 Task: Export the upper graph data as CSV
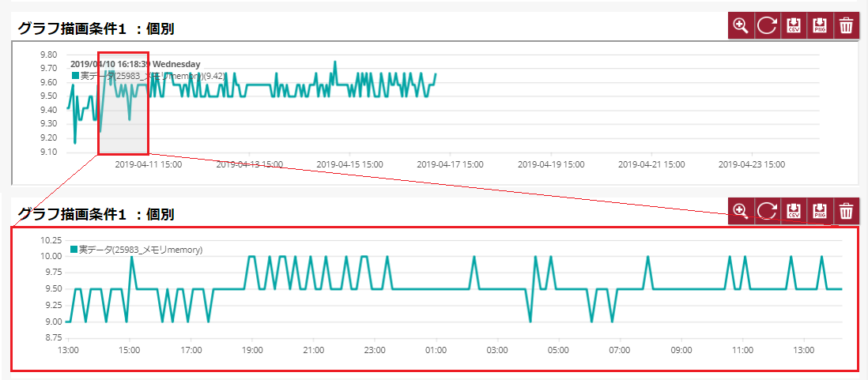(794, 26)
